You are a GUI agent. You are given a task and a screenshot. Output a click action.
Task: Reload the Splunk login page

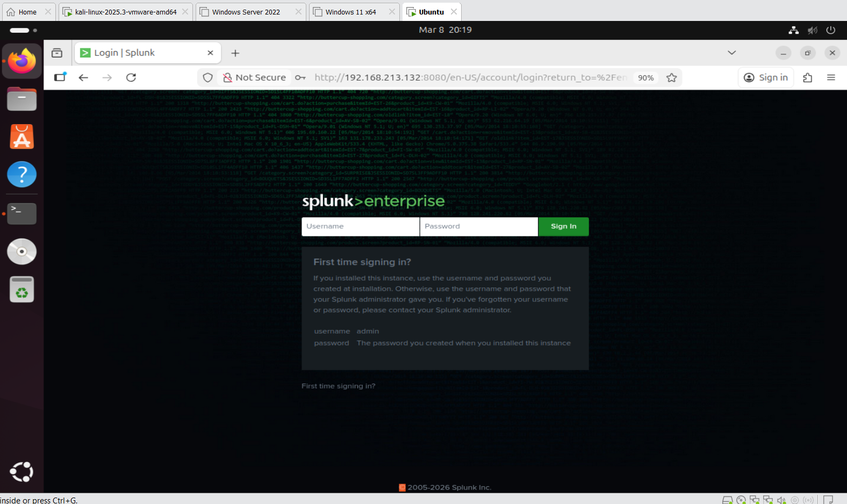click(x=131, y=77)
